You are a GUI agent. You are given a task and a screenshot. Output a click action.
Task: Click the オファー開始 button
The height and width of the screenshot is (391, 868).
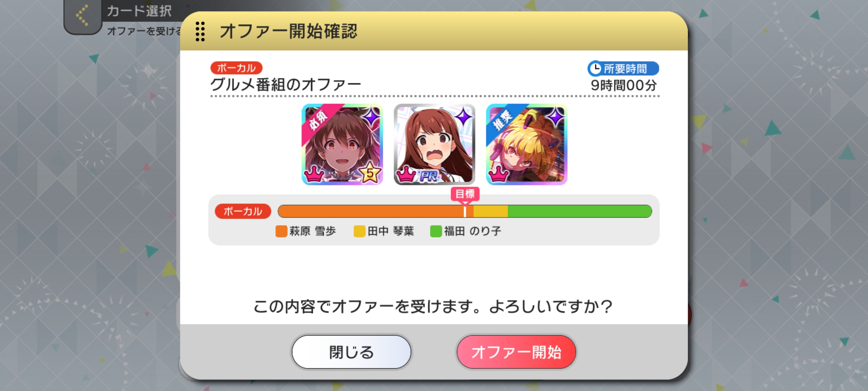(516, 352)
